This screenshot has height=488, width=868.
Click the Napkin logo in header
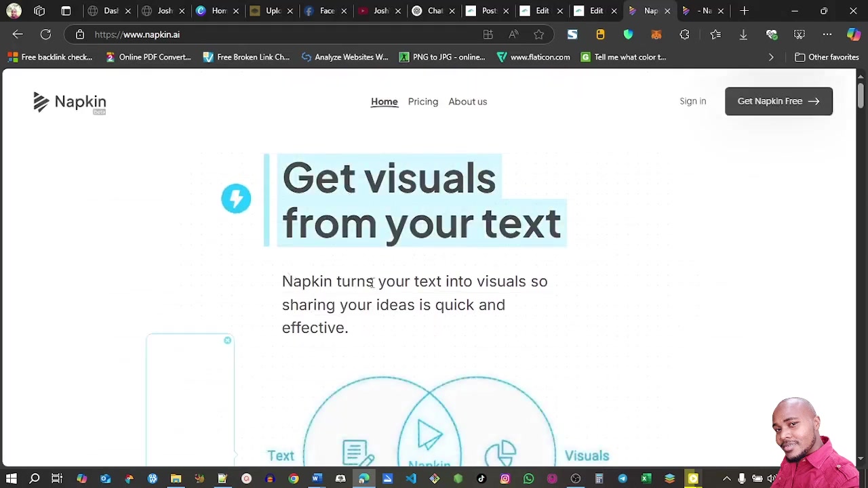(x=70, y=102)
